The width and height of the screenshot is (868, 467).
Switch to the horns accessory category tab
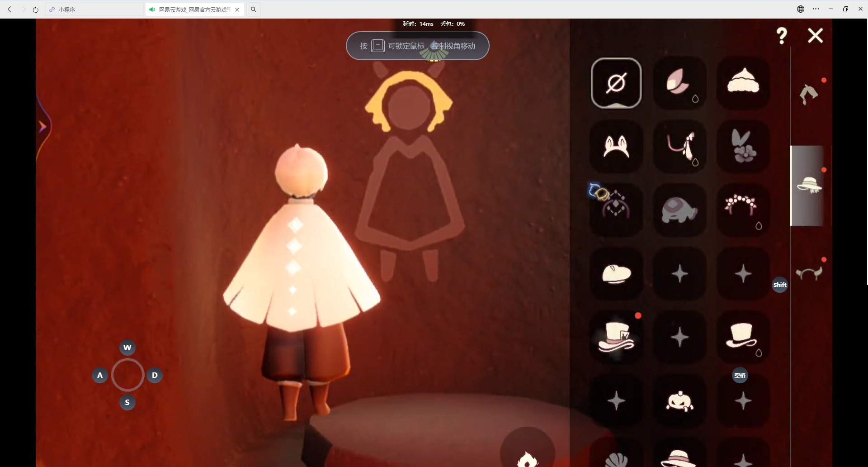809,273
